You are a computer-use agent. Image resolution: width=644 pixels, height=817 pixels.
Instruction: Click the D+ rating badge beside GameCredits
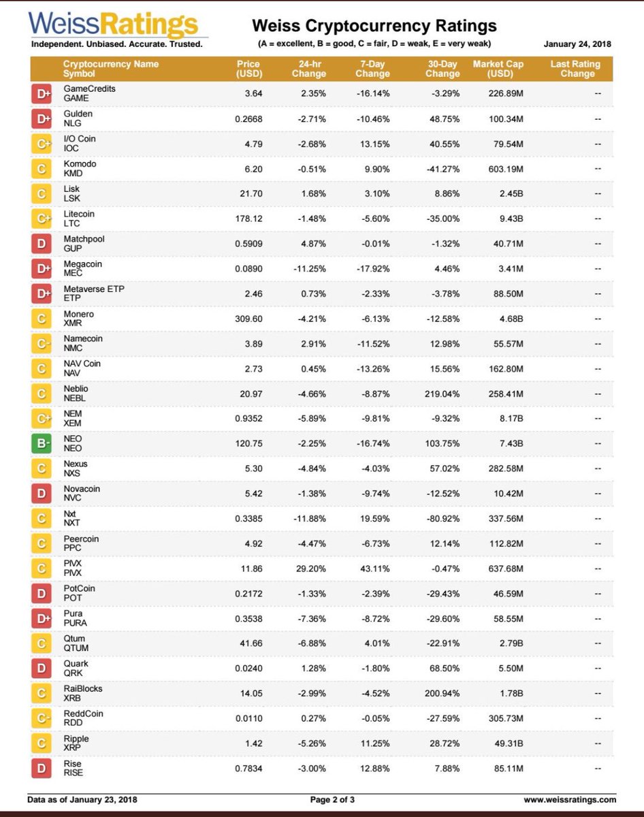point(43,94)
